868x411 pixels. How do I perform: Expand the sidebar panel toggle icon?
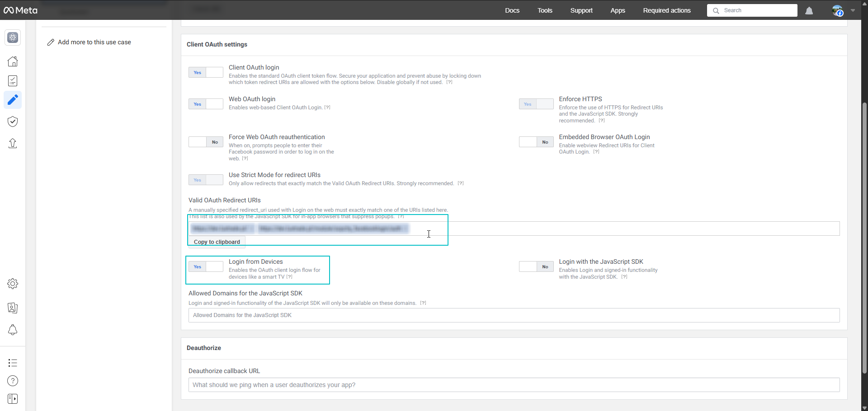click(x=13, y=399)
